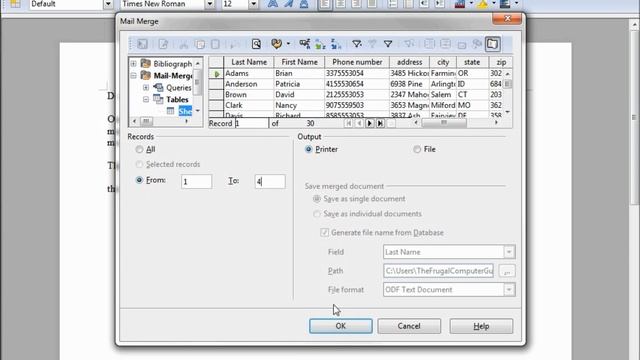Expand the Bibliography database node
The image size is (640, 360).
coord(133,64)
